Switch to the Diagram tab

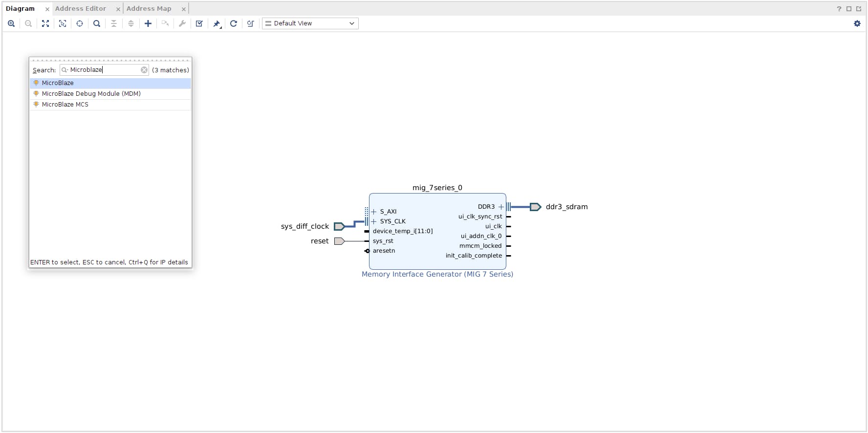tap(20, 9)
